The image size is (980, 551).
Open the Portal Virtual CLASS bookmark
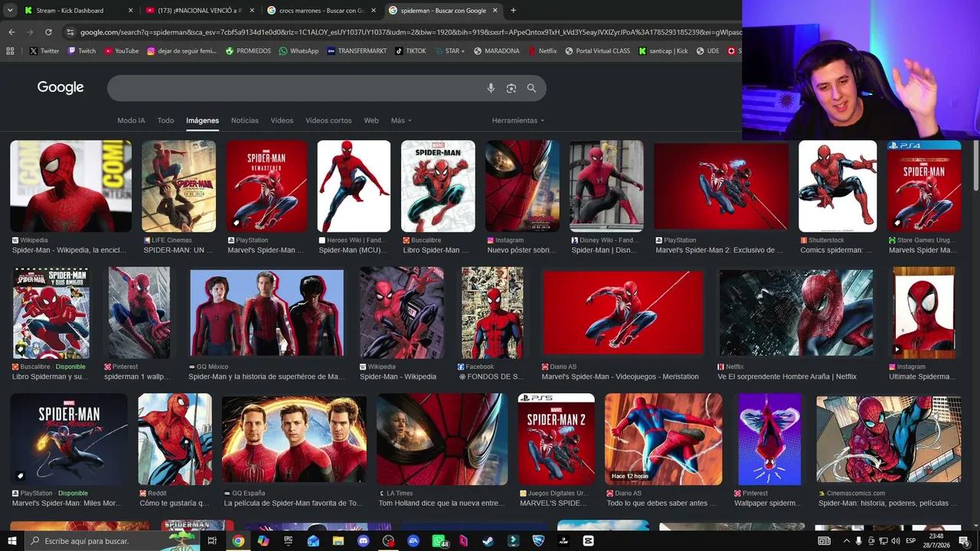[598, 51]
